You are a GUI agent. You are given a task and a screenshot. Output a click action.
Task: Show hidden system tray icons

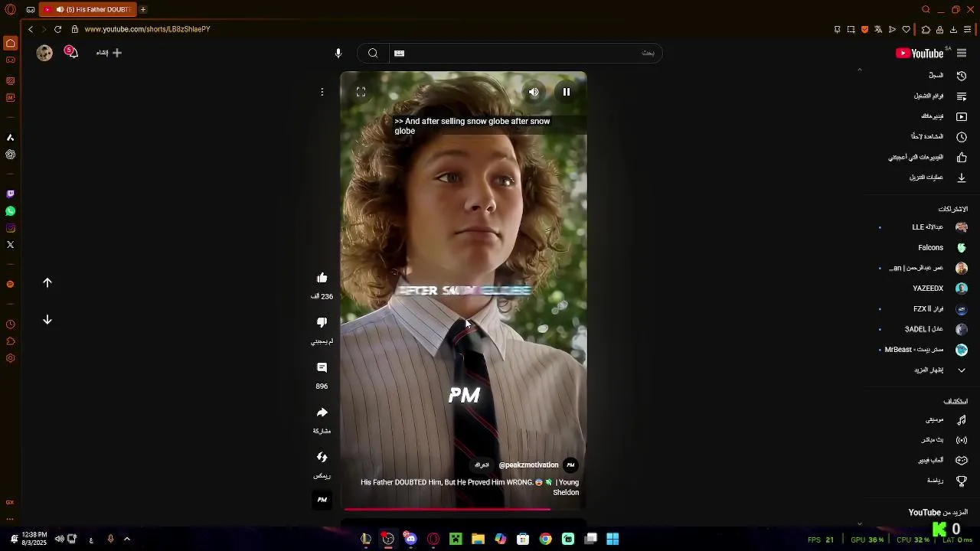[x=127, y=539]
